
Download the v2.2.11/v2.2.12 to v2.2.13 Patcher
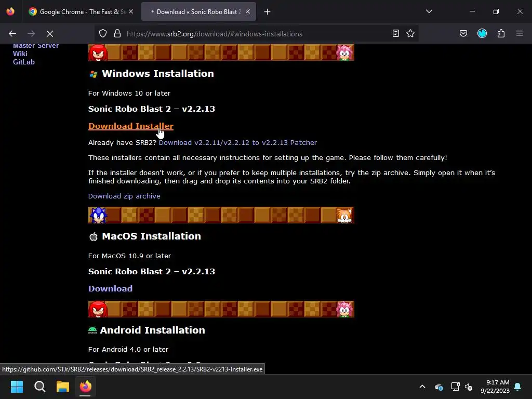click(x=238, y=142)
